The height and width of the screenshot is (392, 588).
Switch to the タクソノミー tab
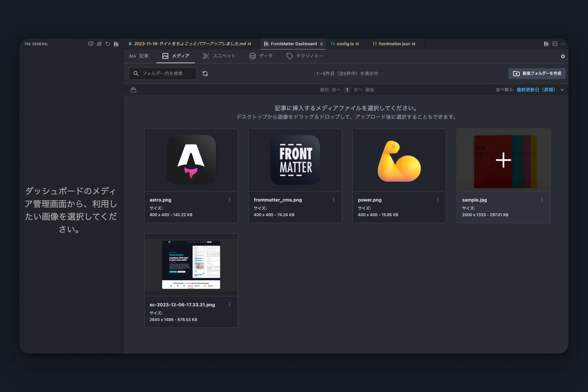click(305, 56)
